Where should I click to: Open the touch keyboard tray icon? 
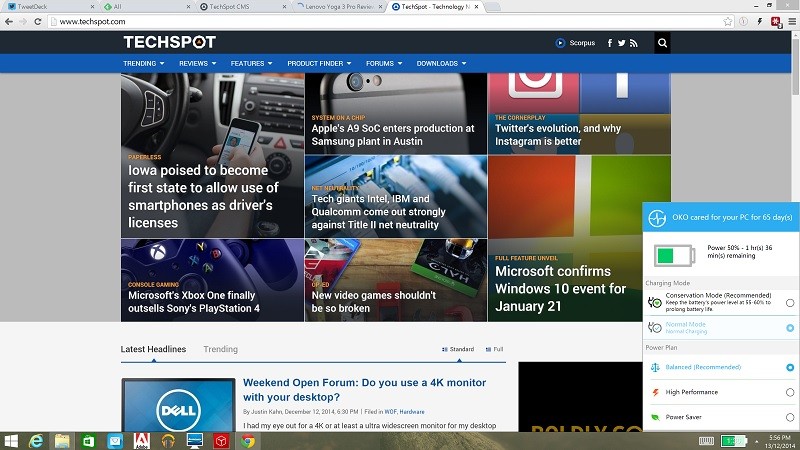706,441
